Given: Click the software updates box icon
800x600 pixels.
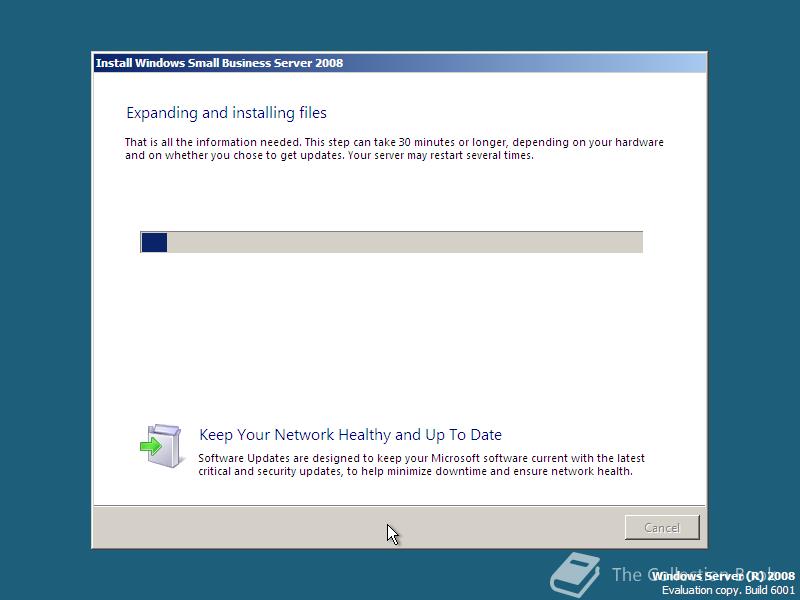Looking at the screenshot, I should coord(161,446).
